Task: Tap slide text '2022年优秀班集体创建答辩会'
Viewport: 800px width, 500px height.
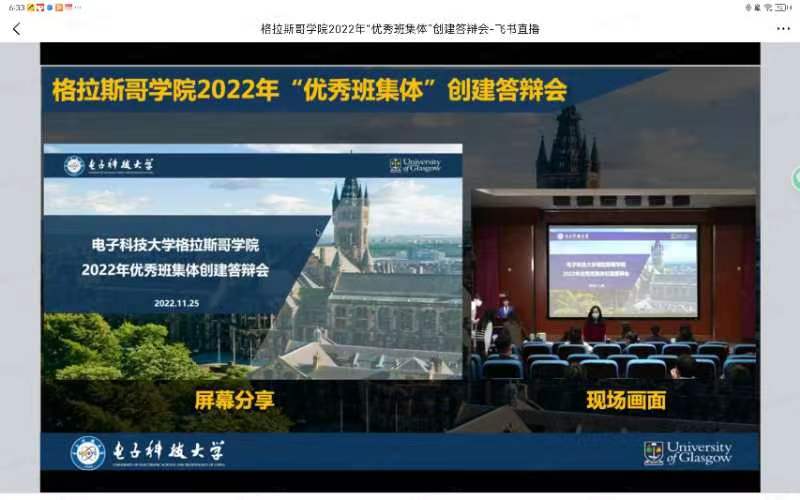Action: (x=175, y=270)
